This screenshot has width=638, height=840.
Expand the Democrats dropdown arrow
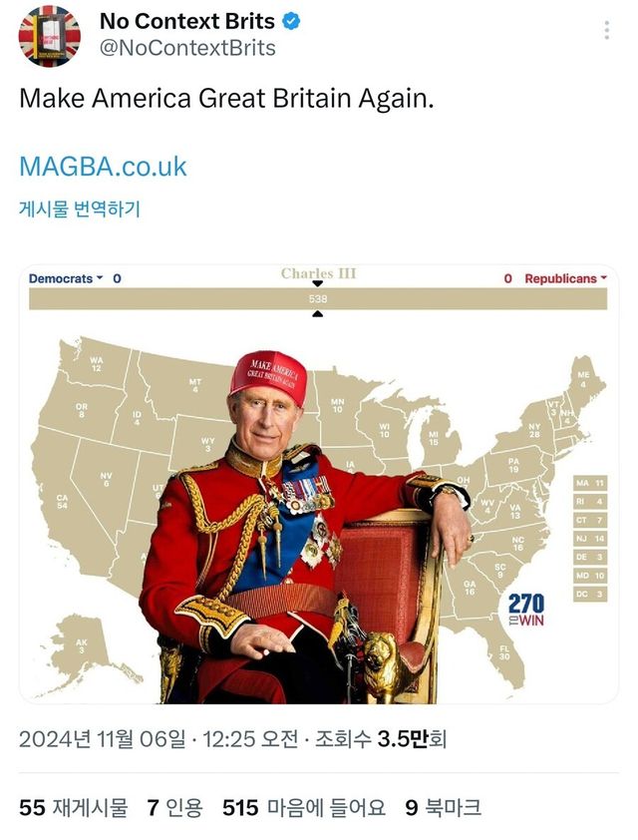pos(99,278)
